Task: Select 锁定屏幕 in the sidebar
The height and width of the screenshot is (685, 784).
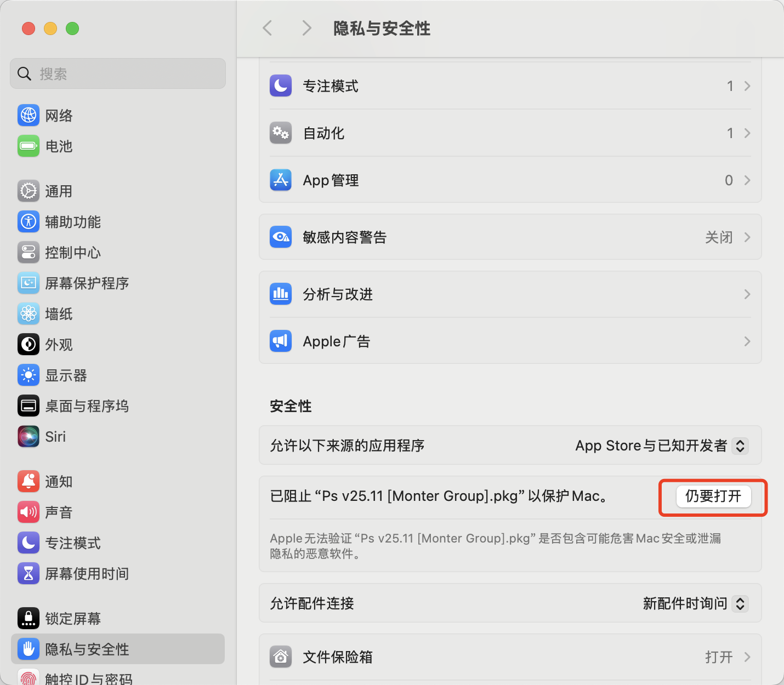Action: (118, 619)
